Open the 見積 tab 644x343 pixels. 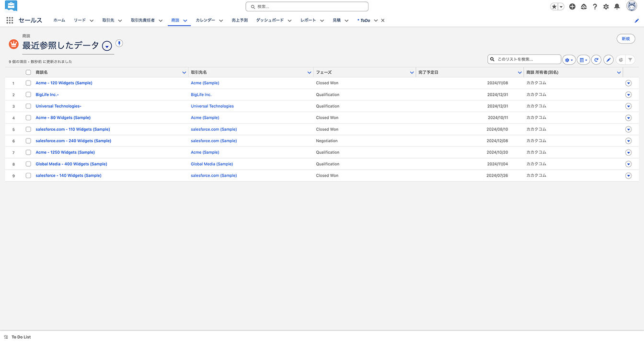336,20
